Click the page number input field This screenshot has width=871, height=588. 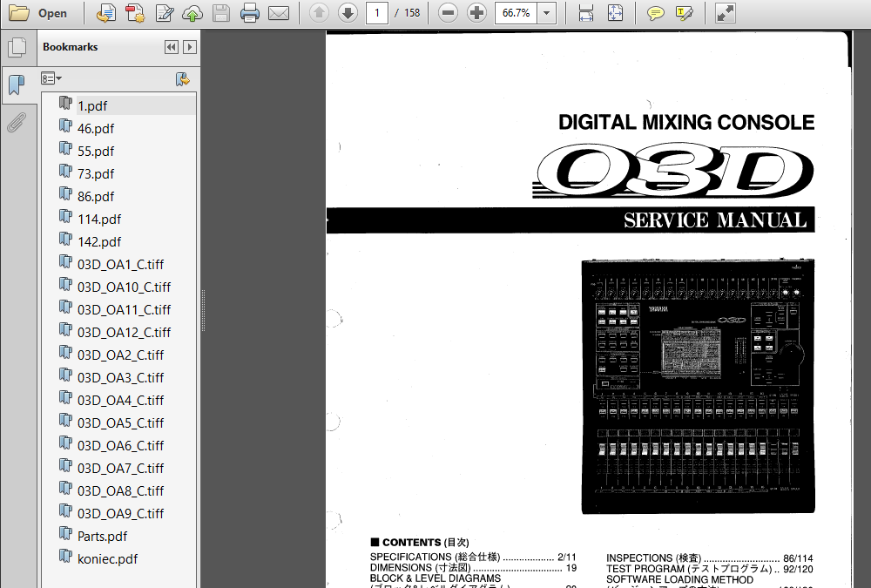point(376,13)
